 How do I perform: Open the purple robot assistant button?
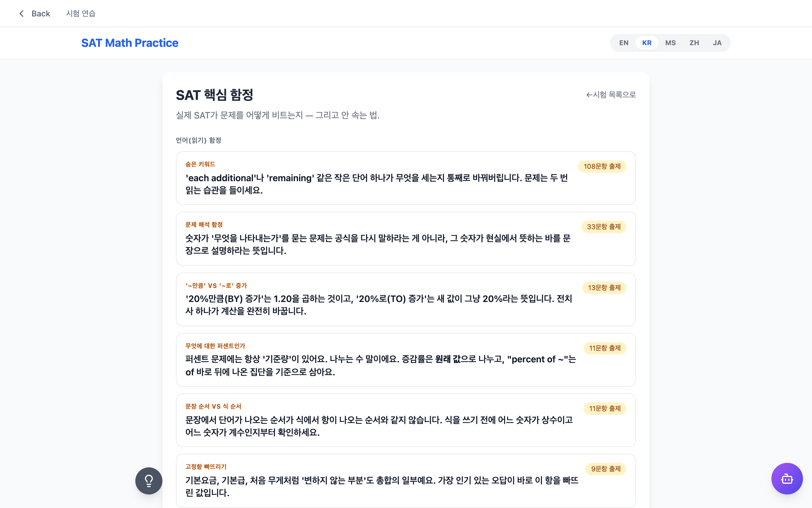787,478
